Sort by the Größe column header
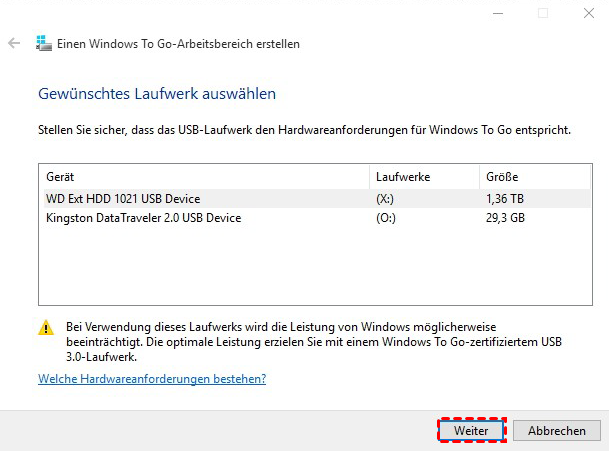This screenshot has height=451, width=609. click(x=535, y=177)
